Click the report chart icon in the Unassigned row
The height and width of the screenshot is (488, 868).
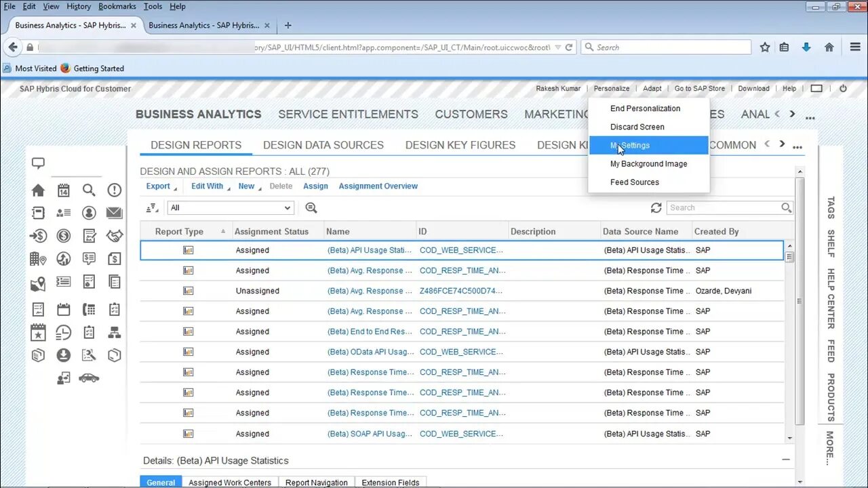188,291
